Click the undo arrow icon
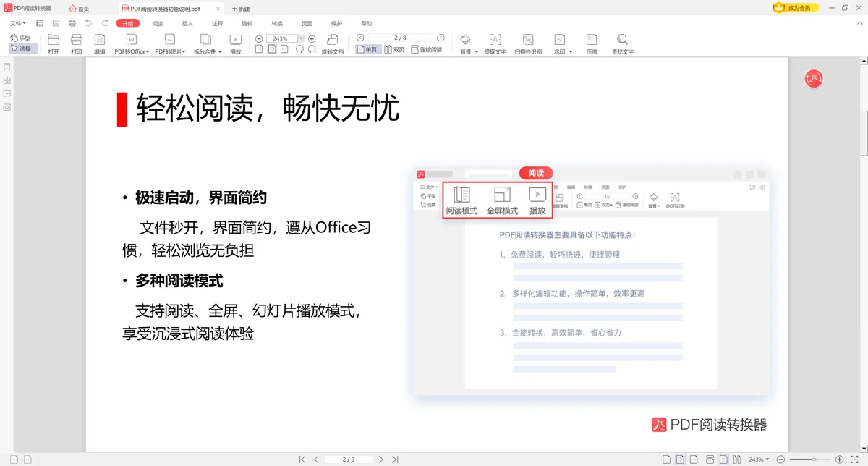This screenshot has width=868, height=466. [88, 23]
